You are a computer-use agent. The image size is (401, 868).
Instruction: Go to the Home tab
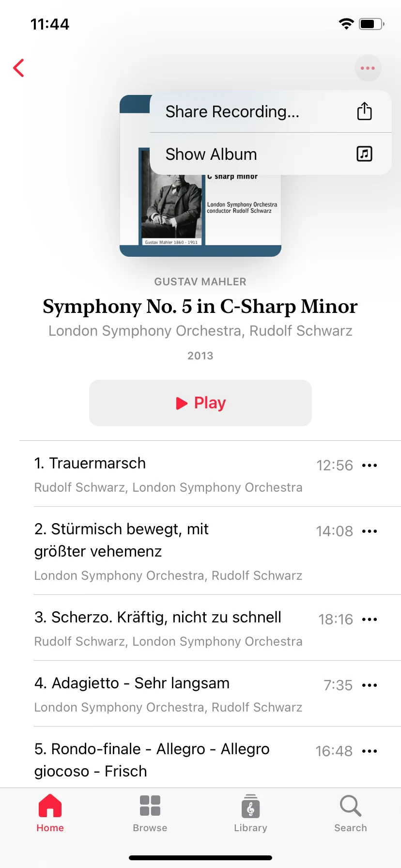click(50, 814)
